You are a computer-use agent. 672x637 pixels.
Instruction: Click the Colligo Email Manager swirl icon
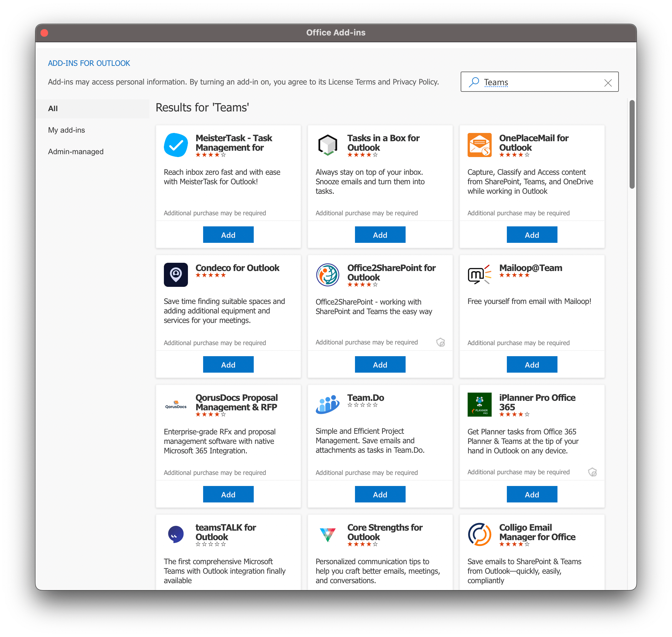tap(479, 534)
